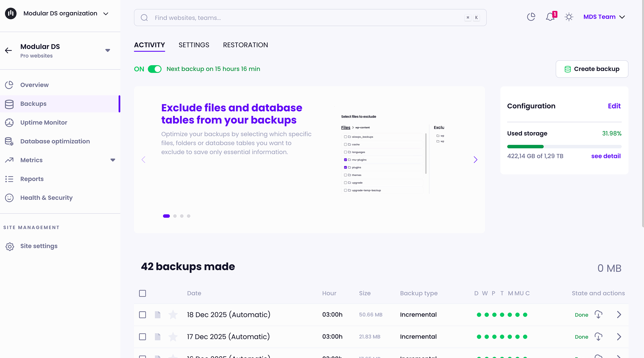Expand the Metrics submenu arrow

tap(113, 160)
